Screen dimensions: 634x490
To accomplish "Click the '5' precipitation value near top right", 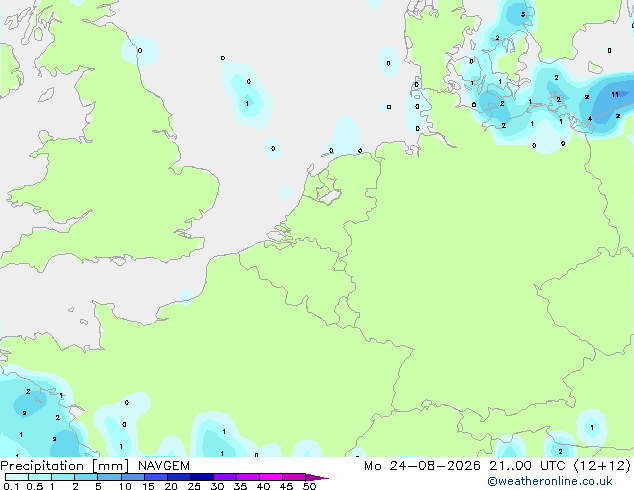I will tap(523, 15).
